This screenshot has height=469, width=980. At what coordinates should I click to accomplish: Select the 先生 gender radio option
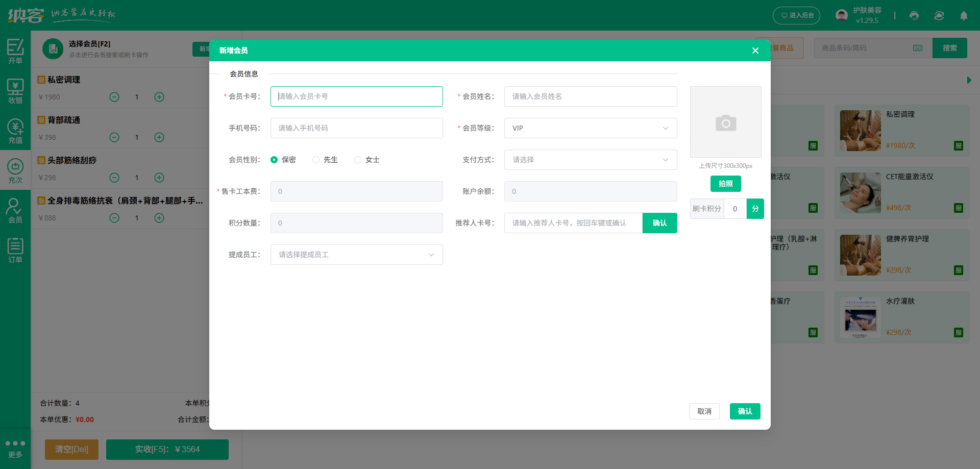pos(316,160)
